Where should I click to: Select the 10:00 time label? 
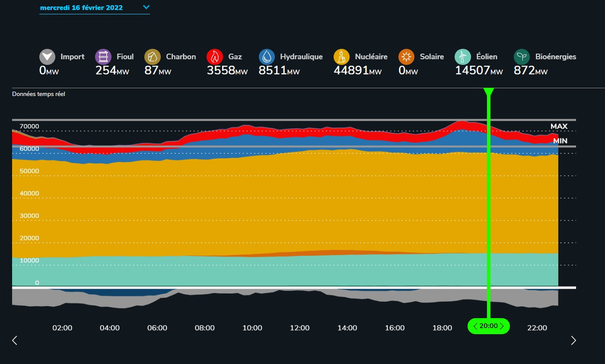click(252, 328)
